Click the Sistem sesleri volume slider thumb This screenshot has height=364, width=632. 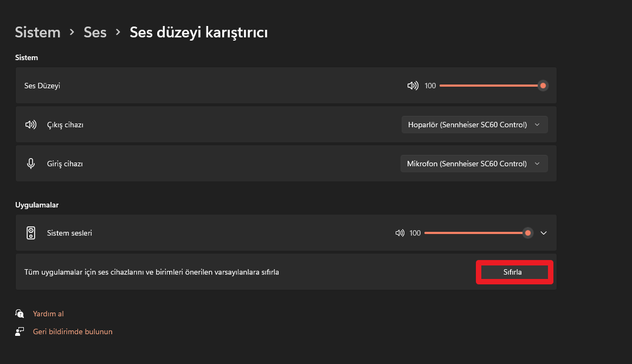(527, 233)
